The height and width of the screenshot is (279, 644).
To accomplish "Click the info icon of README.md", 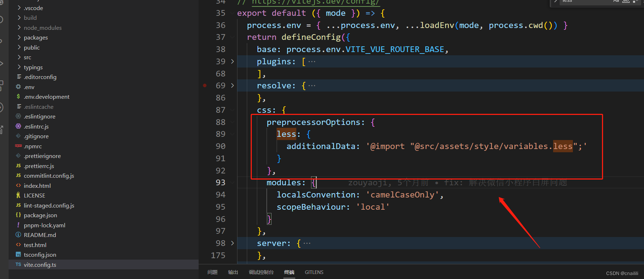I will (x=18, y=235).
